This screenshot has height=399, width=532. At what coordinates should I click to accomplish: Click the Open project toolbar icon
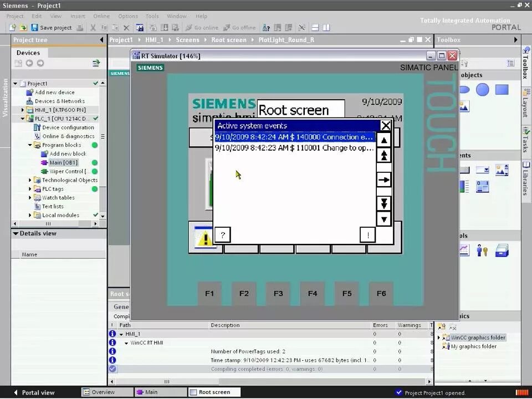[23, 28]
